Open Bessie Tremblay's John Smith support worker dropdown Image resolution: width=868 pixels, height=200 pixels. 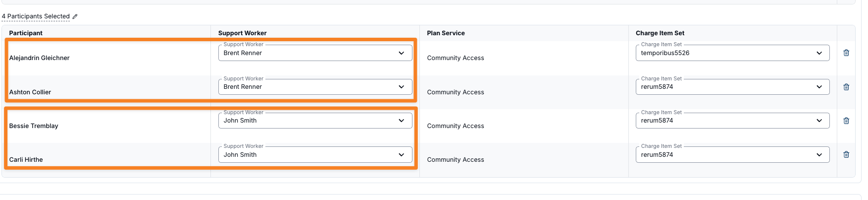[x=315, y=121]
